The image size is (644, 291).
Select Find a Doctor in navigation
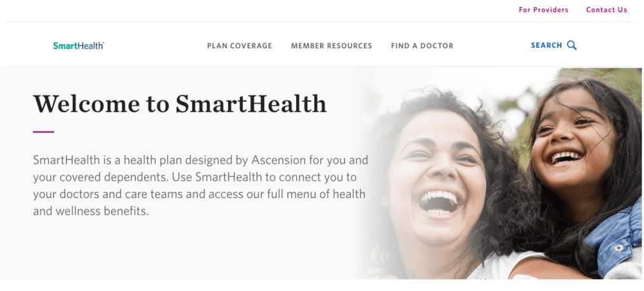(422, 46)
